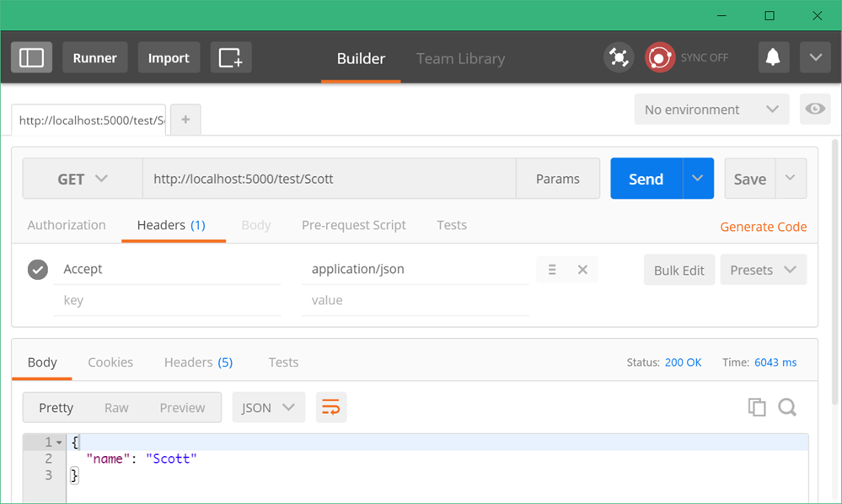Screen dimensions: 842x504
Task: Open notifications via the bell icon
Action: tap(773, 57)
